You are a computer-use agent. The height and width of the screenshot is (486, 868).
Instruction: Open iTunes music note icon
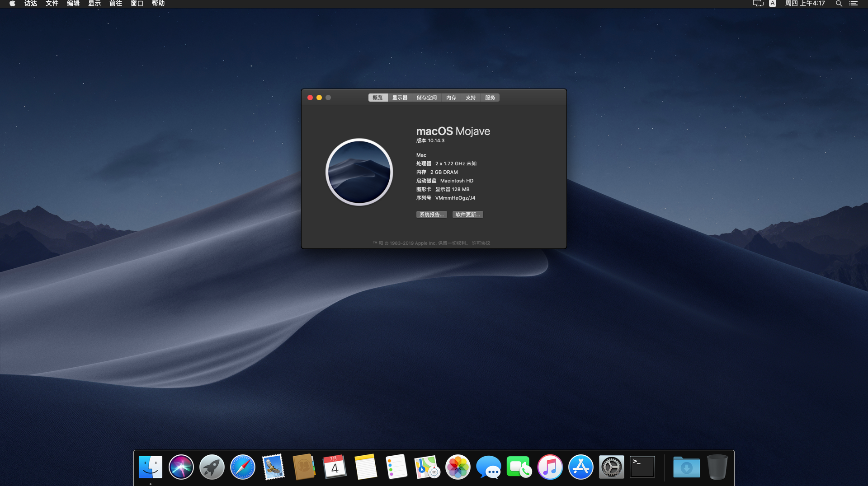click(x=550, y=467)
